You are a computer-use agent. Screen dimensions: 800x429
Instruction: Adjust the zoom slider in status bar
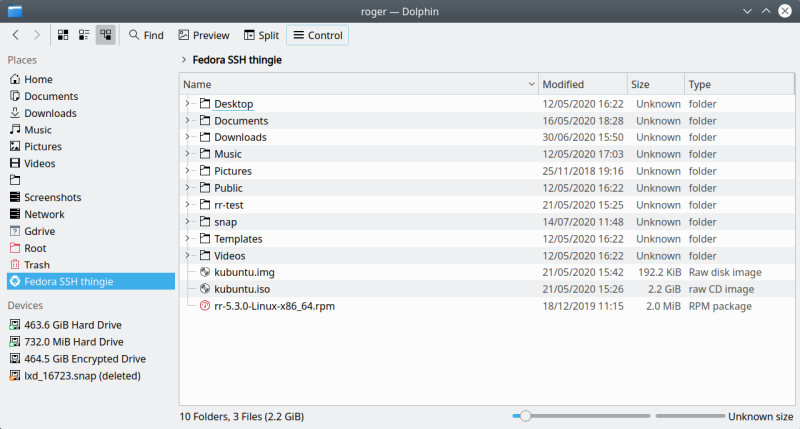[525, 416]
